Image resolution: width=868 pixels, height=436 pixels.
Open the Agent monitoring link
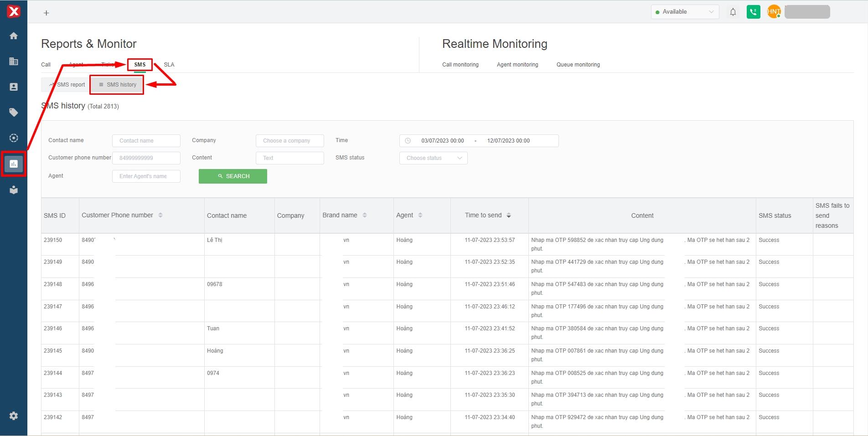517,65
